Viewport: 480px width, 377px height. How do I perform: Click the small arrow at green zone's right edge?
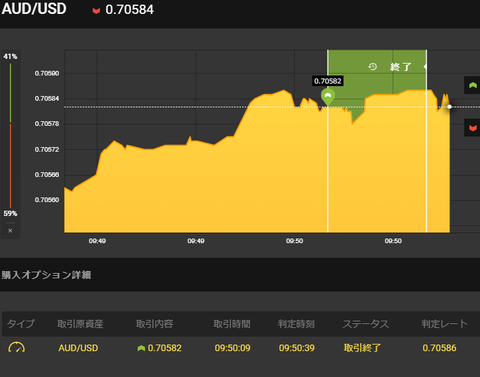coord(425,67)
